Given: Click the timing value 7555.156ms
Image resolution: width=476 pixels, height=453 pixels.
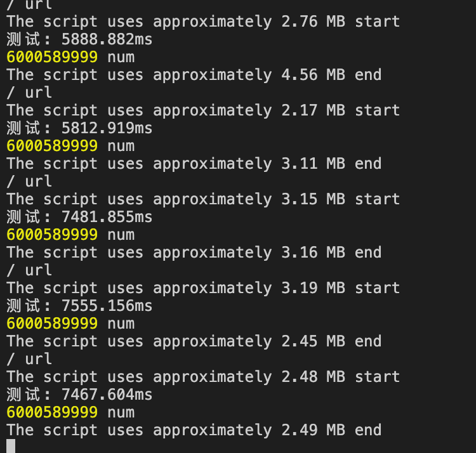Looking at the screenshot, I should click(x=107, y=306).
